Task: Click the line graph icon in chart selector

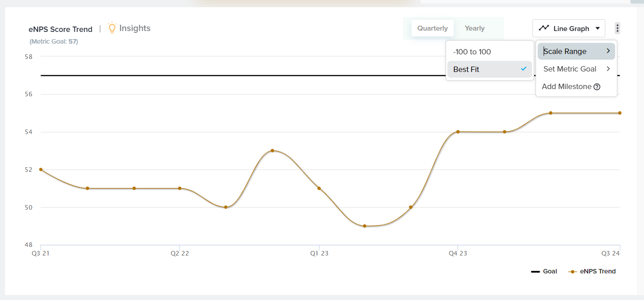Action: [x=544, y=28]
